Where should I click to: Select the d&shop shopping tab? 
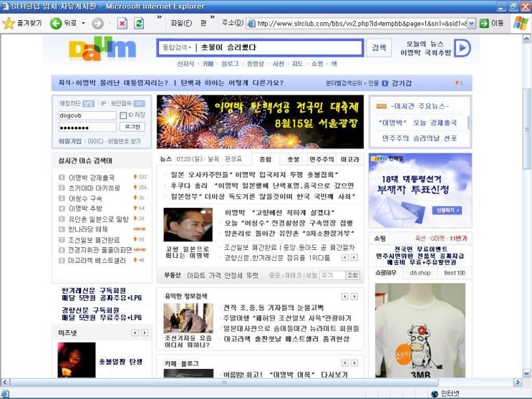point(420,273)
